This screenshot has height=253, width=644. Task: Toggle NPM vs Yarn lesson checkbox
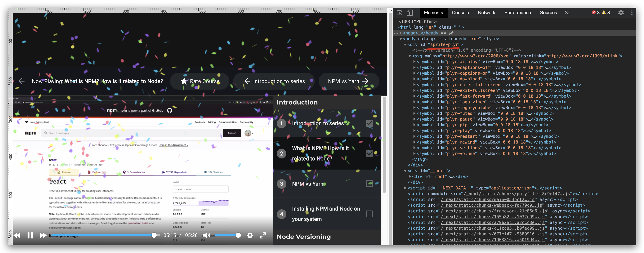pyautogui.click(x=369, y=184)
